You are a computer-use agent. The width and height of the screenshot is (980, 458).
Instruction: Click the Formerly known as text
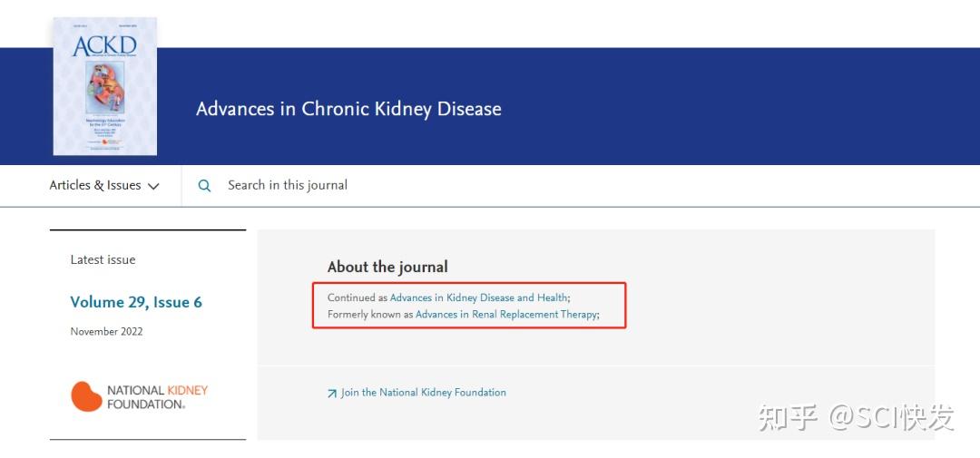(369, 315)
